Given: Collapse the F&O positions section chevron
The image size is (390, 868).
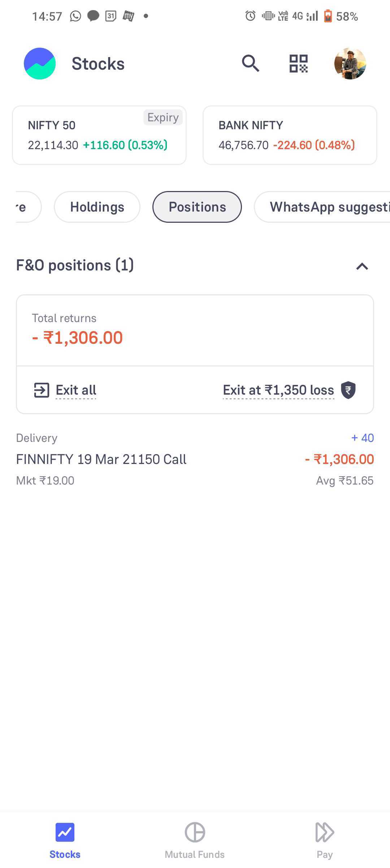Looking at the screenshot, I should [x=362, y=266].
